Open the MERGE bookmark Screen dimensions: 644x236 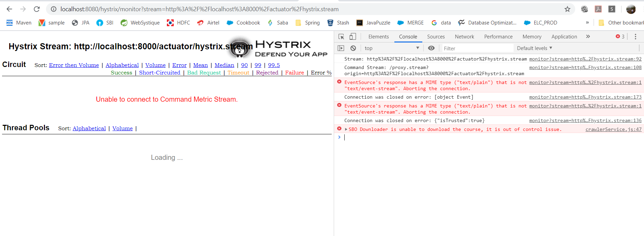point(410,23)
